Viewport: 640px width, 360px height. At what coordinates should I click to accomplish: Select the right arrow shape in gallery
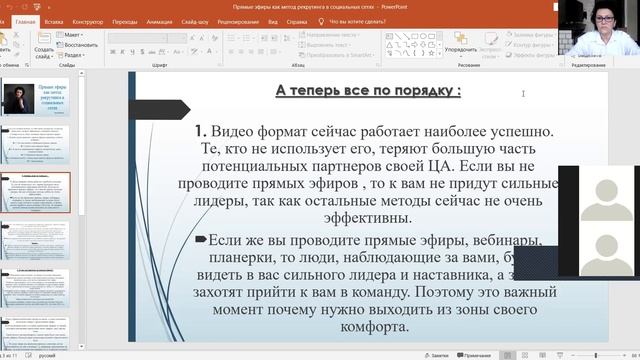pyautogui.click(x=415, y=44)
